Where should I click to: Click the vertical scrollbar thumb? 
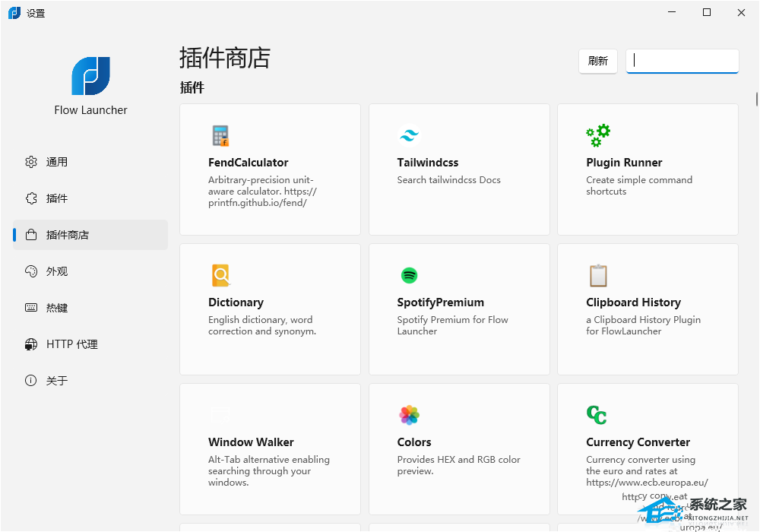pyautogui.click(x=757, y=98)
